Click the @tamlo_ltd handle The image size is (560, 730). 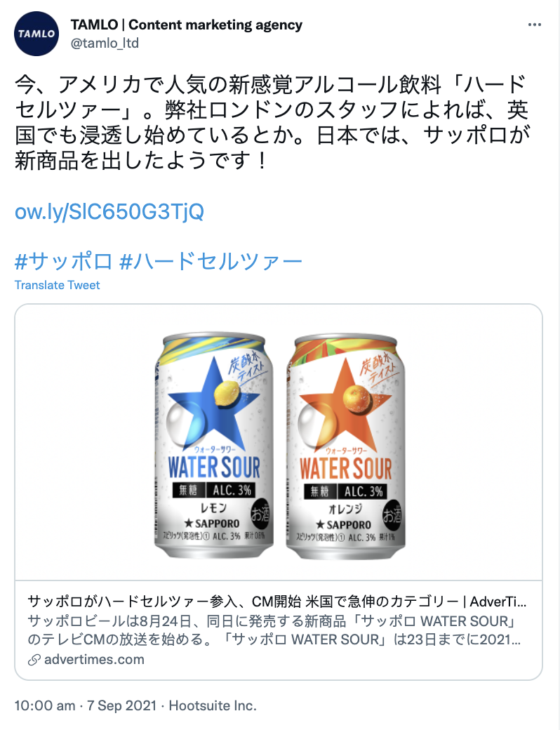click(105, 44)
